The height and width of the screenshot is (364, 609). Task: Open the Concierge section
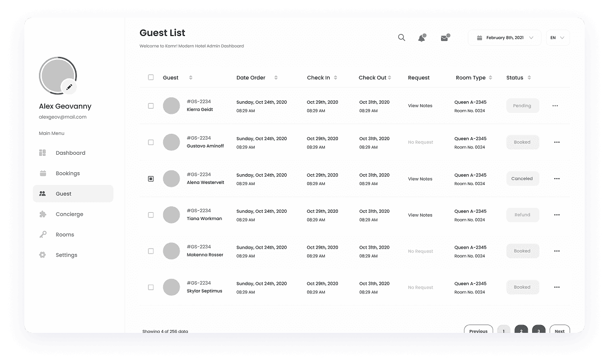70,214
